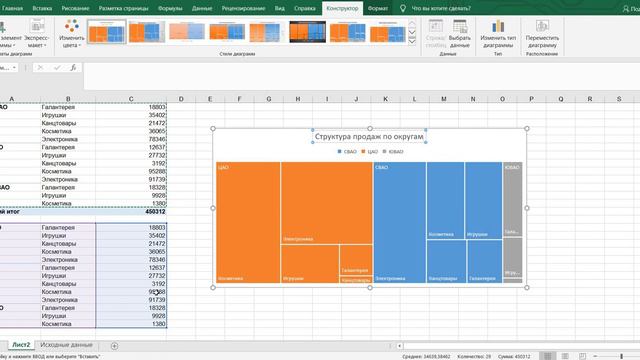The width and height of the screenshot is (640, 360).
Task: Open the Разметка страницы ribbon tab
Action: point(124,8)
